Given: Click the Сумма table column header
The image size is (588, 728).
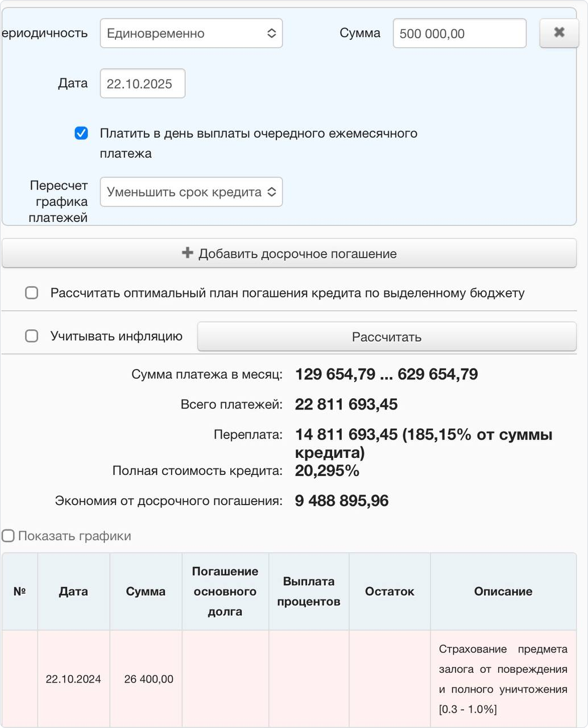Looking at the screenshot, I should tap(146, 591).
